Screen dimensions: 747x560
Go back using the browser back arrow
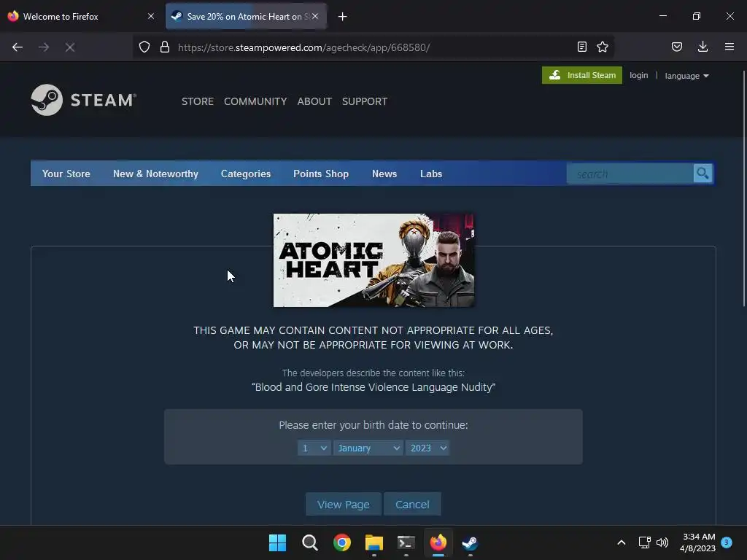coord(18,47)
